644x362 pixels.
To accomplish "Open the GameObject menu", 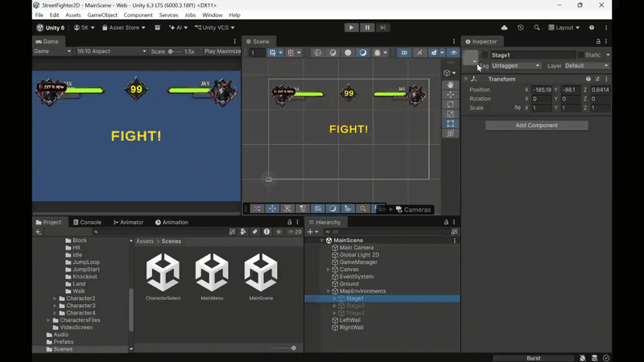I will click(102, 14).
